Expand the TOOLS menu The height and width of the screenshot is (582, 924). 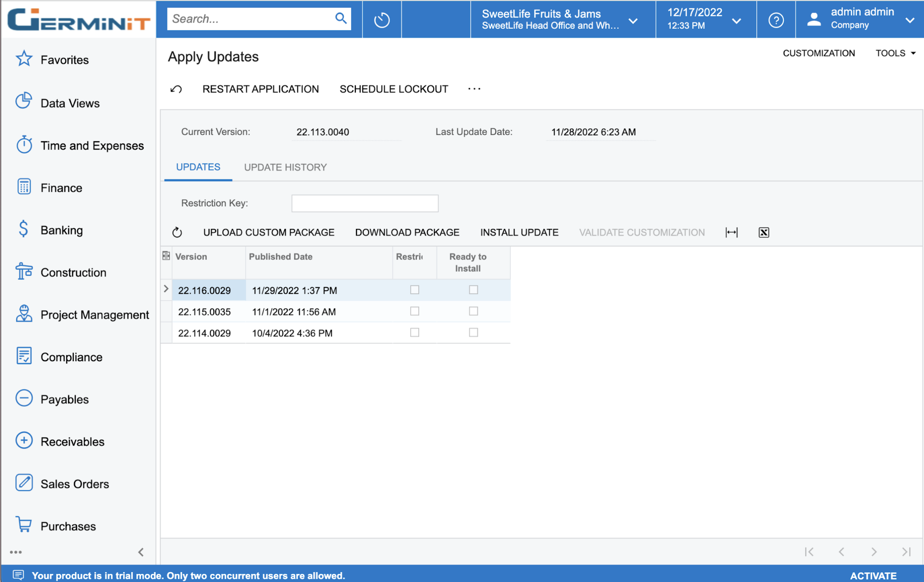[x=895, y=53]
